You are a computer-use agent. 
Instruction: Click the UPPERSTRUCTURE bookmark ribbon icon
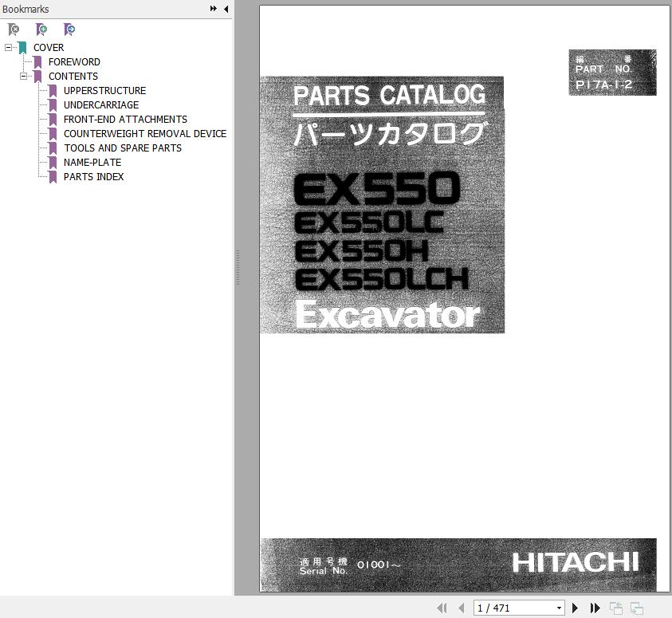53,91
